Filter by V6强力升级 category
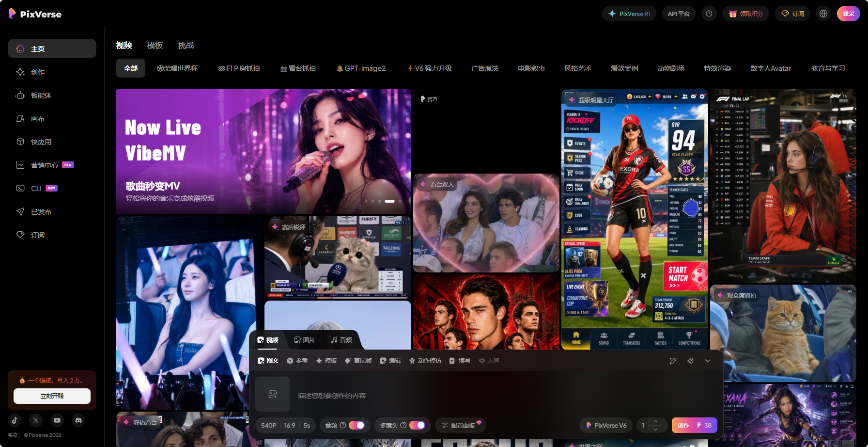 coord(430,68)
